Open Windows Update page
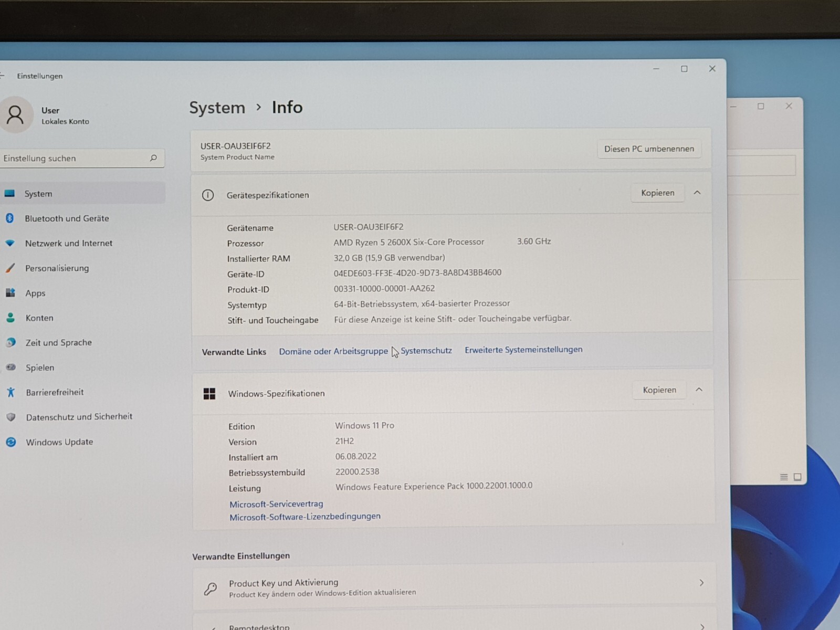This screenshot has width=840, height=630. 59,442
